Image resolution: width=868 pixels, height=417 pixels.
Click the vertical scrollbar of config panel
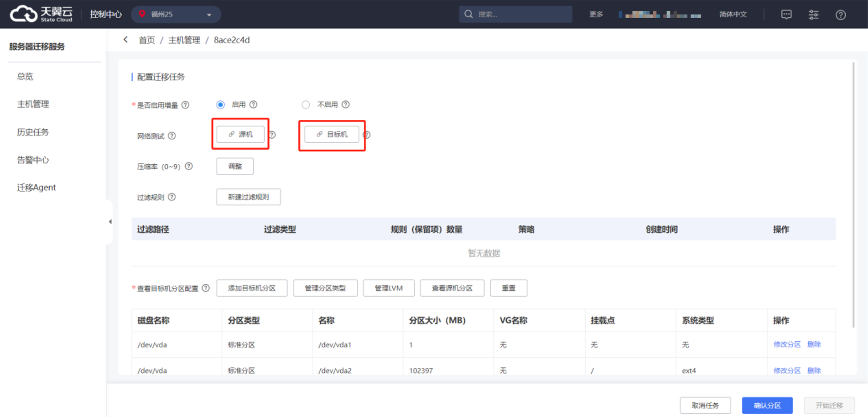click(853, 194)
